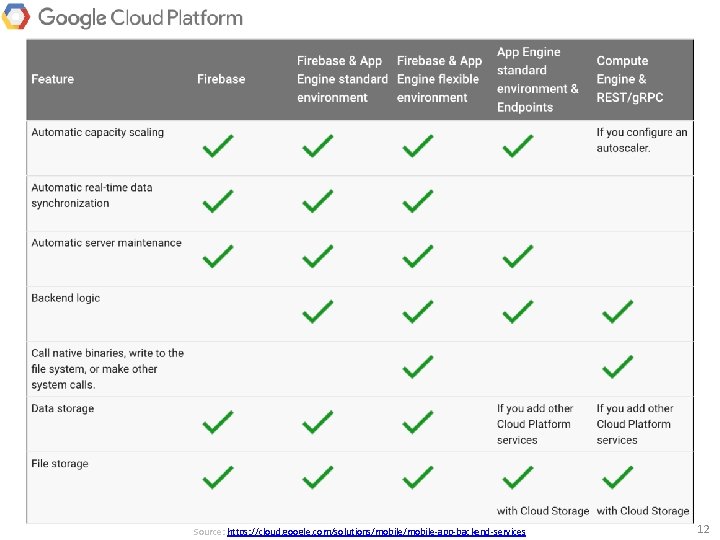The width and height of the screenshot is (720, 540).
Task: Click 'Compute Engine & REST/gRPC' header
Action: click(630, 79)
